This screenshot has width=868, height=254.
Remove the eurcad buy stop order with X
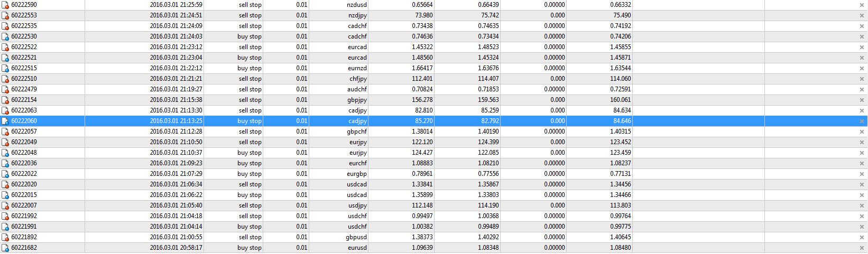pos(862,58)
